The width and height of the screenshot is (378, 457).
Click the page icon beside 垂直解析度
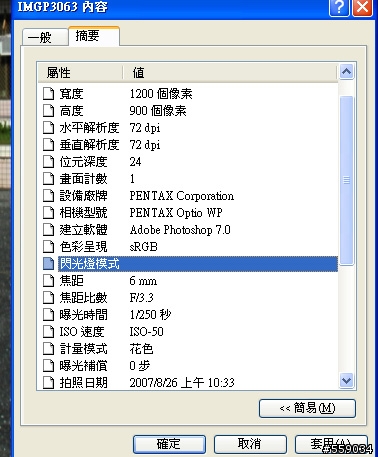point(48,145)
